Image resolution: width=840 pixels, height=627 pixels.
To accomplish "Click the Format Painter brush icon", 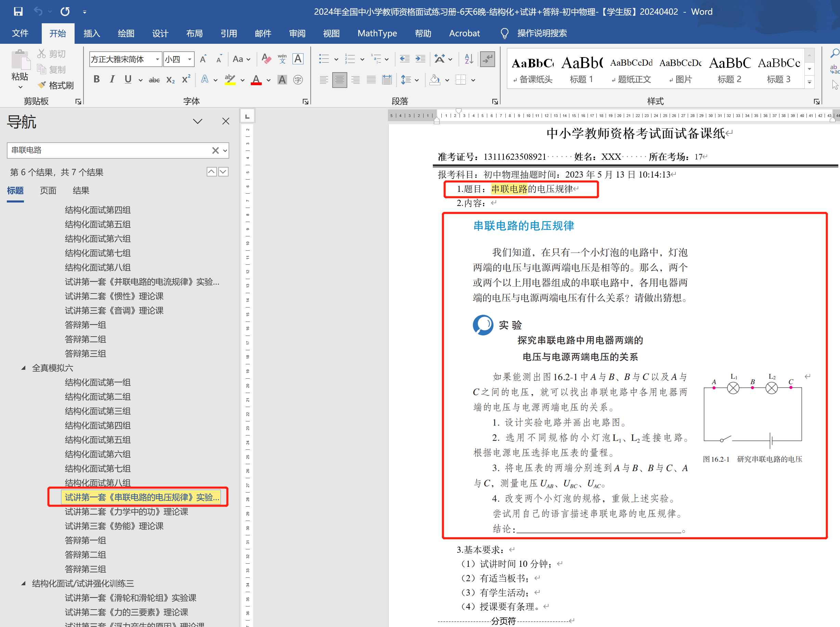I will [x=42, y=85].
